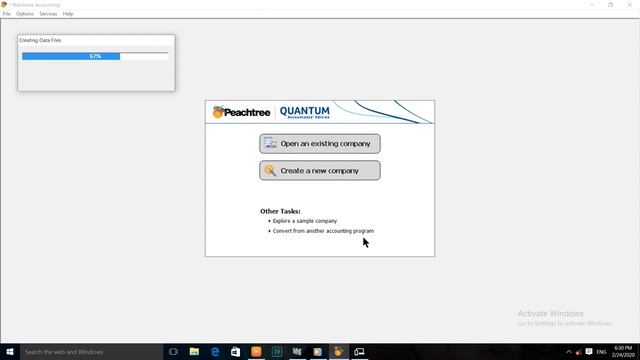Click the Windows Start button

point(10,352)
